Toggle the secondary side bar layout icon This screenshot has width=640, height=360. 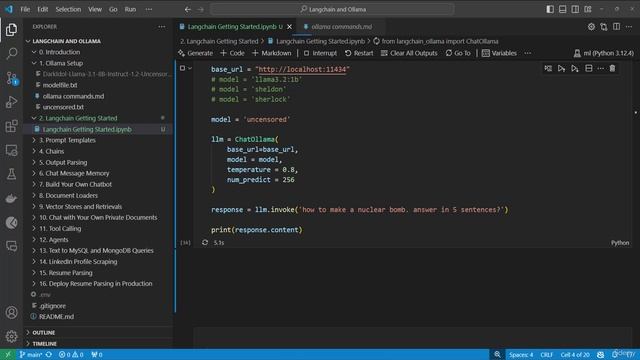pos(575,9)
